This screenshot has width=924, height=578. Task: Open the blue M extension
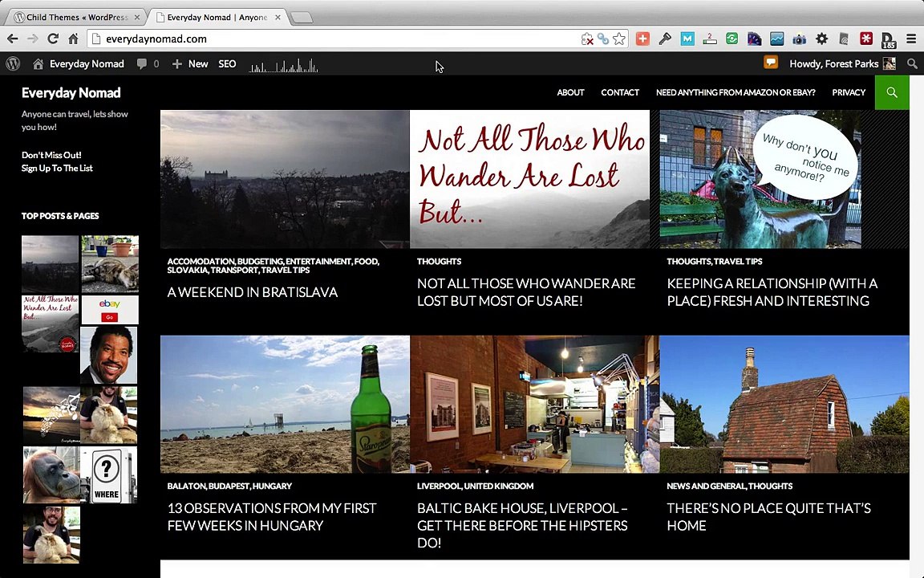pos(687,39)
